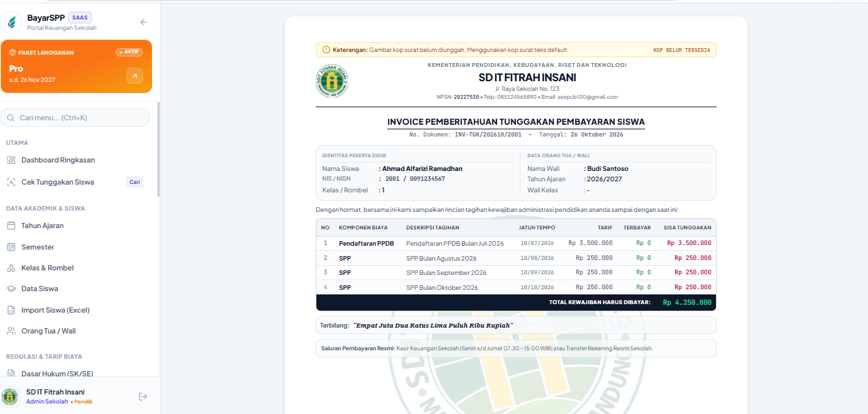Screen dimensions: 868x414
Task: Click the Cari badge next to Cek Tunggakan
Action: pyautogui.click(x=134, y=182)
